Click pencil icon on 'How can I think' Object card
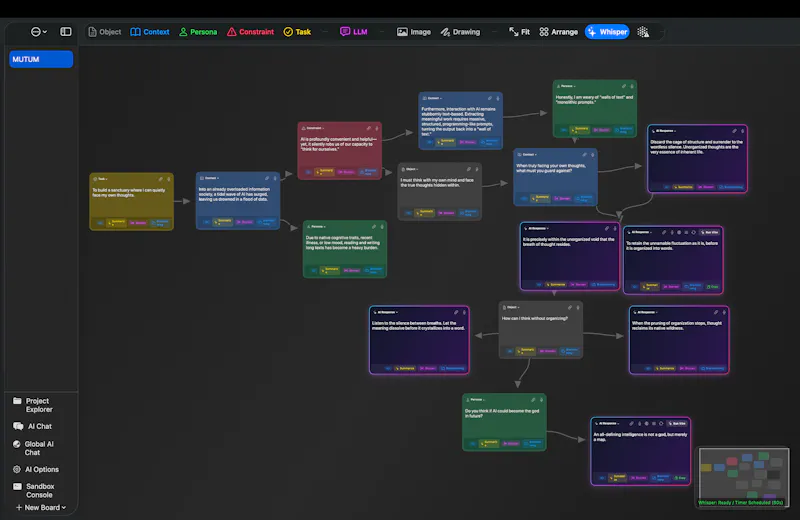 click(x=570, y=307)
